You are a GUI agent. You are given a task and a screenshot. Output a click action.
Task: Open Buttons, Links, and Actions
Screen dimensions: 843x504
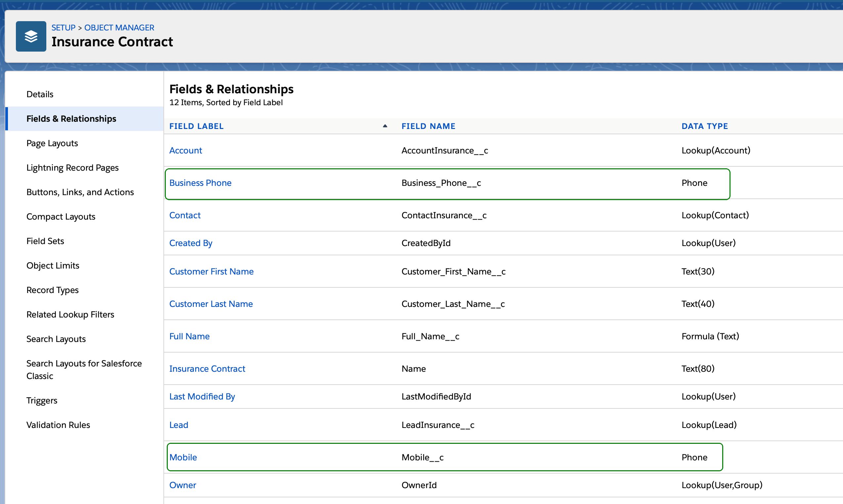point(80,192)
